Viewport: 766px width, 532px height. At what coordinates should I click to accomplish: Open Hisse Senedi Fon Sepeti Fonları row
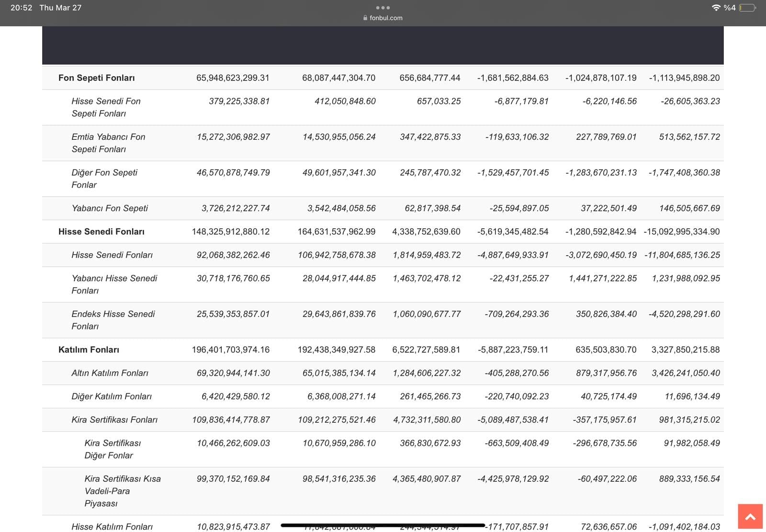click(x=106, y=107)
